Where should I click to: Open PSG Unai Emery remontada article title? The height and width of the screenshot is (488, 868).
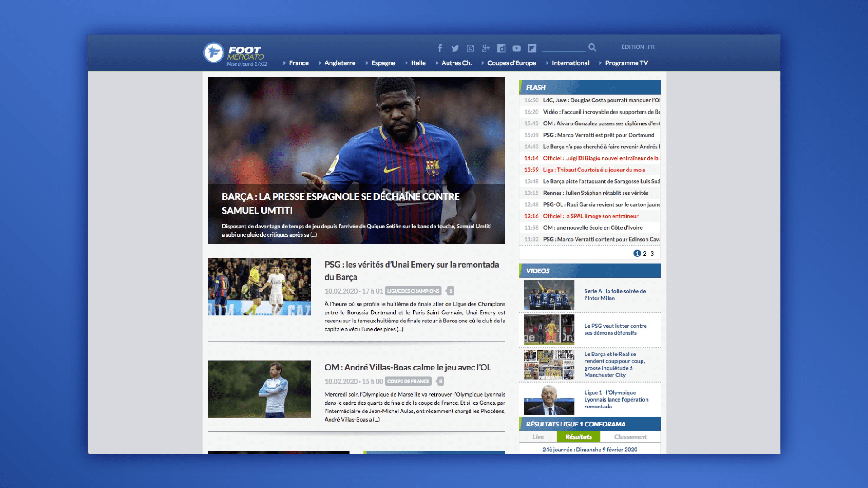pos(412,270)
